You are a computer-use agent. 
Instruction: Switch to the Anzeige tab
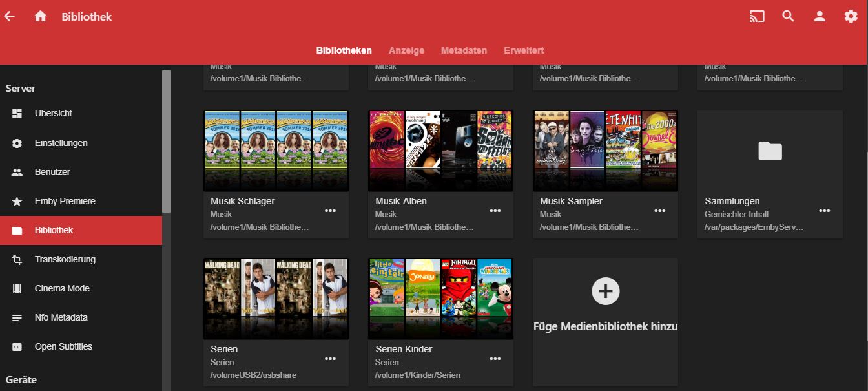pyautogui.click(x=406, y=50)
